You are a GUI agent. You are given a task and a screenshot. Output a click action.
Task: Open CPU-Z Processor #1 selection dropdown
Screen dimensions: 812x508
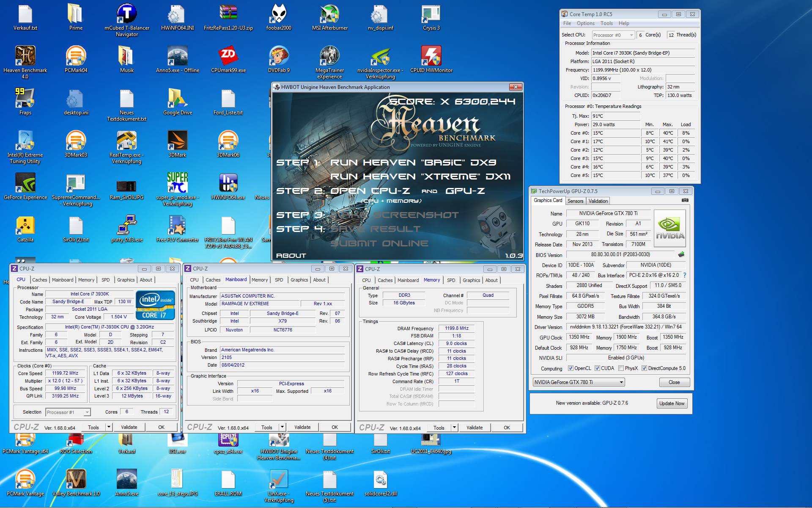[x=68, y=412]
